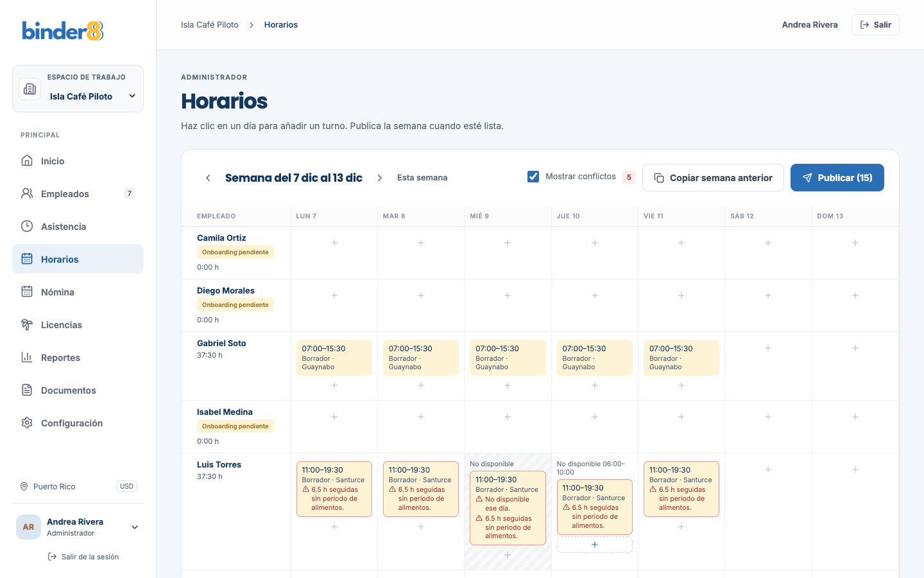Toggle the Mostrar conflictos checkbox
Image resolution: width=924 pixels, height=578 pixels.
[x=533, y=177]
